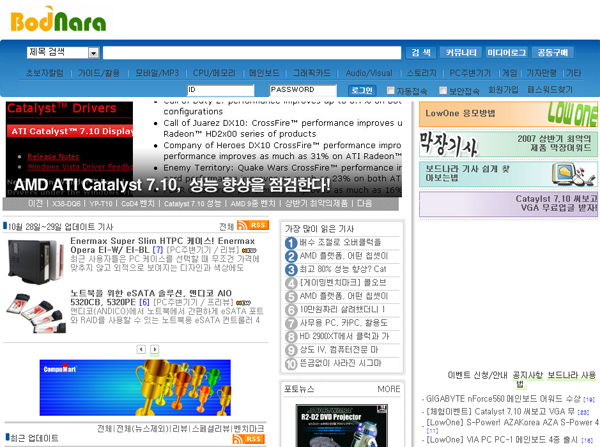This screenshot has height=447, width=600.
Task: Open the Enermax Super Slim HTPC article title
Action: 163,245
